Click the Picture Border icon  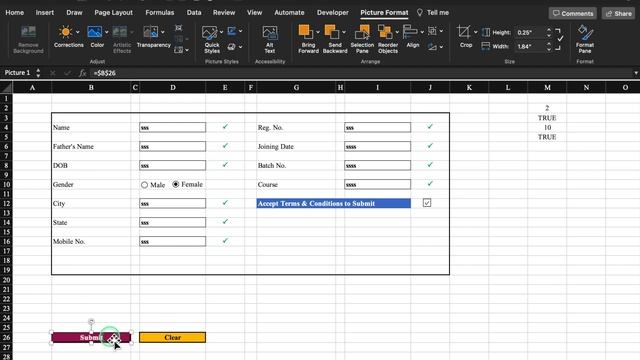click(232, 31)
